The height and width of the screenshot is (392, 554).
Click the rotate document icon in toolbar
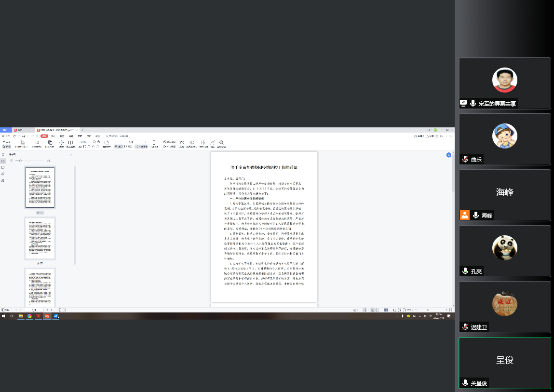click(x=107, y=143)
